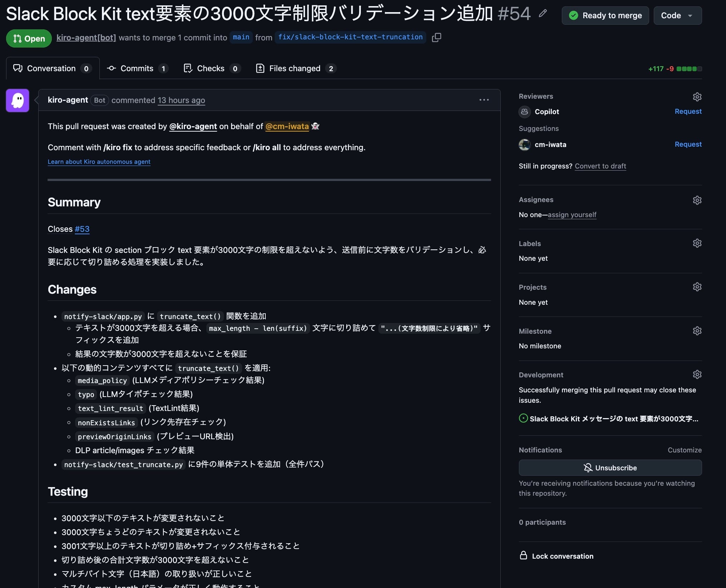This screenshot has width=726, height=588.
Task: Click the Open status badge
Action: 29,38
